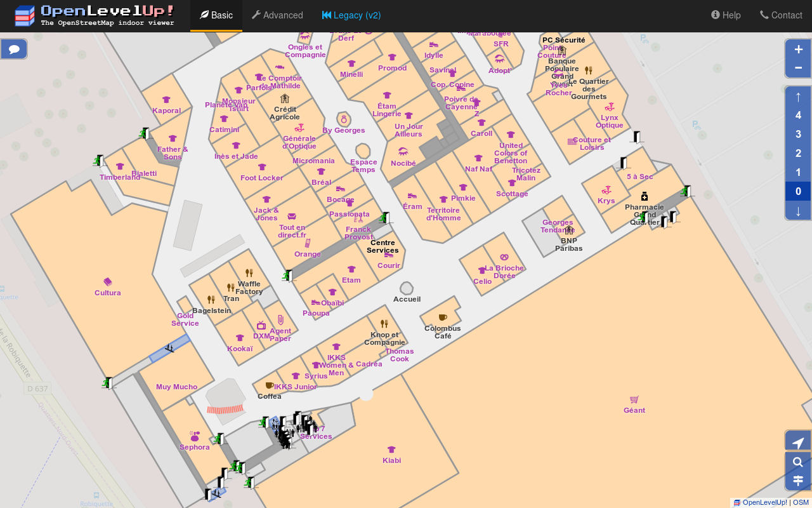
Task: Click the OSM attribution link
Action: click(801, 502)
